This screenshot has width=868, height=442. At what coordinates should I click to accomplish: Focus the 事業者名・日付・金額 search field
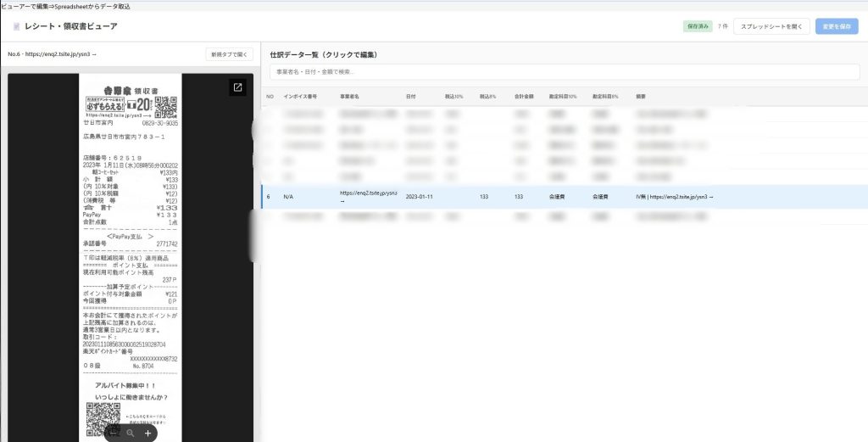tap(564, 72)
